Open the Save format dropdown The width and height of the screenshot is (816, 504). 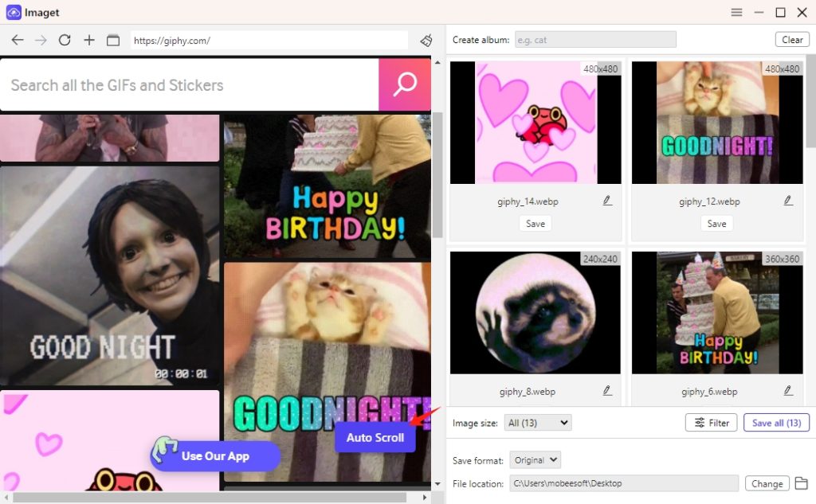coord(535,459)
